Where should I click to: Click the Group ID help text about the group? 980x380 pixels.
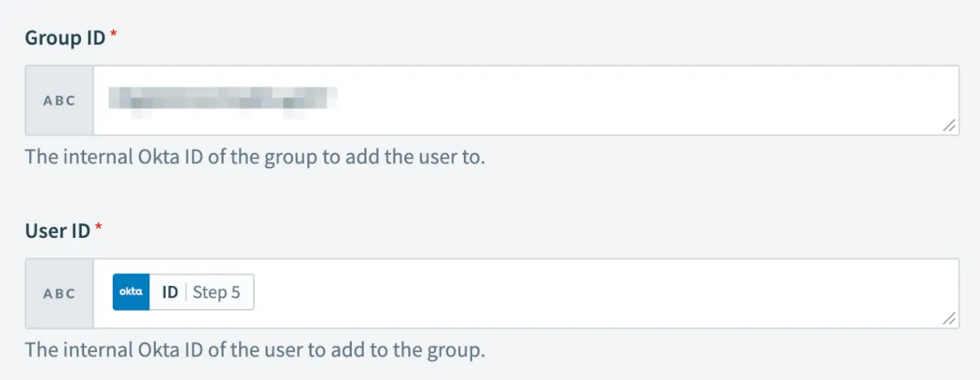coord(256,157)
